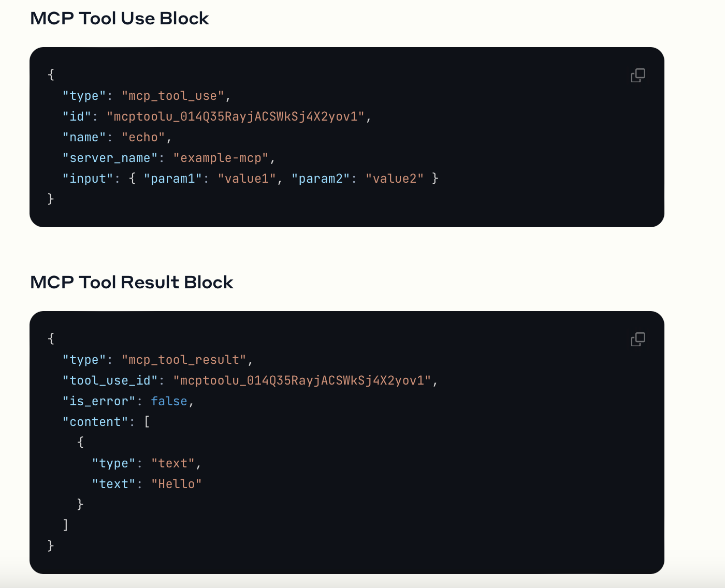Click the "Hello" text value
The image size is (725, 588).
[177, 484]
